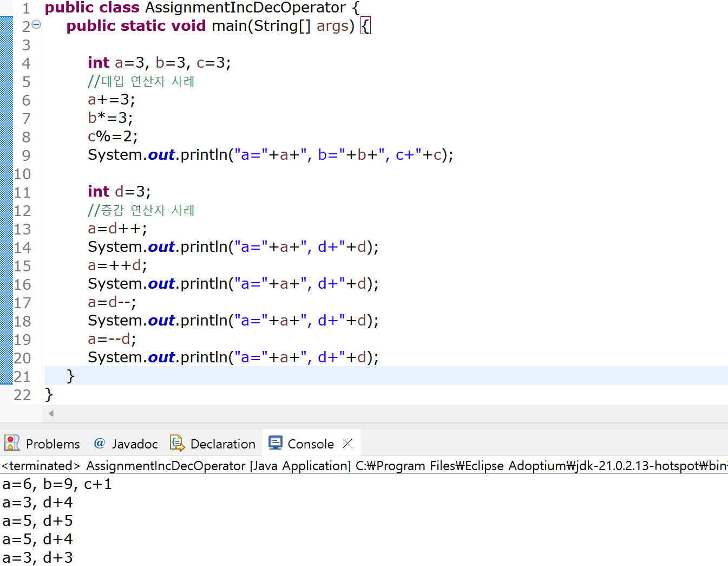The height and width of the screenshot is (566, 728).
Task: Collapse the main method fold marker
Action: coord(36,24)
